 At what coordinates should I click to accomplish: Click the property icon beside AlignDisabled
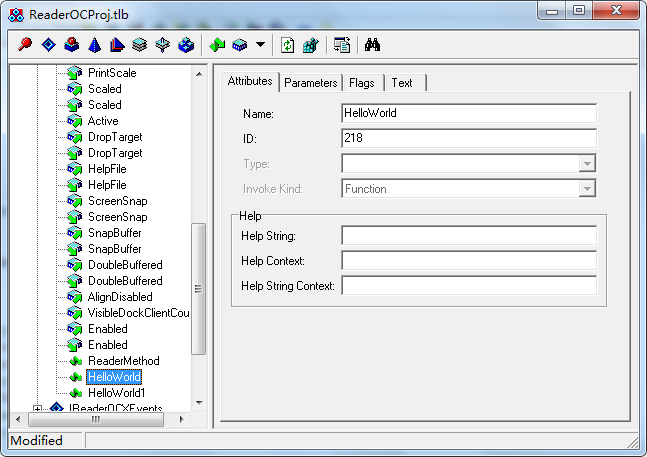pos(75,297)
